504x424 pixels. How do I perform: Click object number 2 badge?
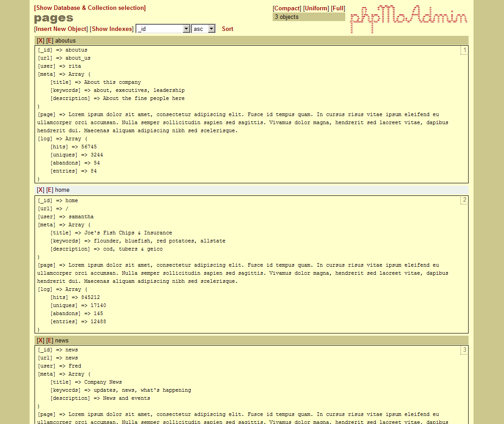[x=465, y=200]
